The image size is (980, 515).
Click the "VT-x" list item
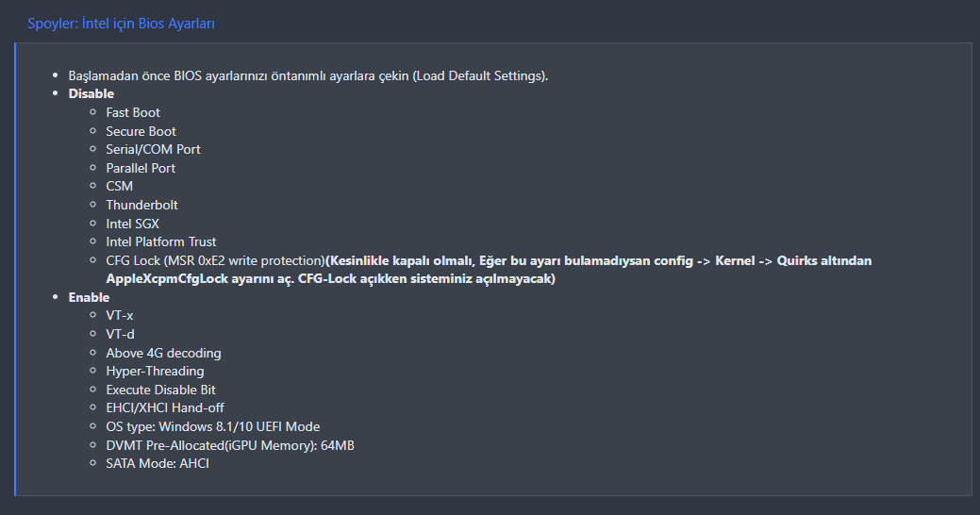pos(120,315)
